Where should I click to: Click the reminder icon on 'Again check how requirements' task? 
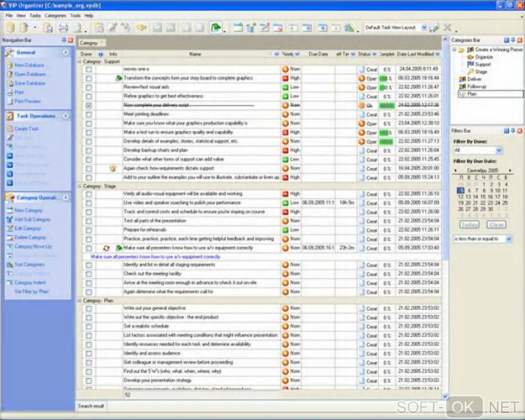point(113,168)
